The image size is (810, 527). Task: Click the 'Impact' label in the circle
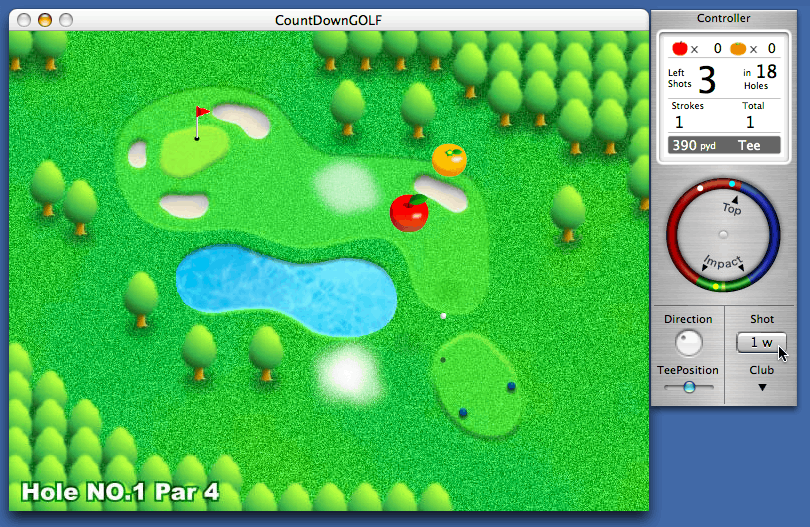click(x=723, y=262)
